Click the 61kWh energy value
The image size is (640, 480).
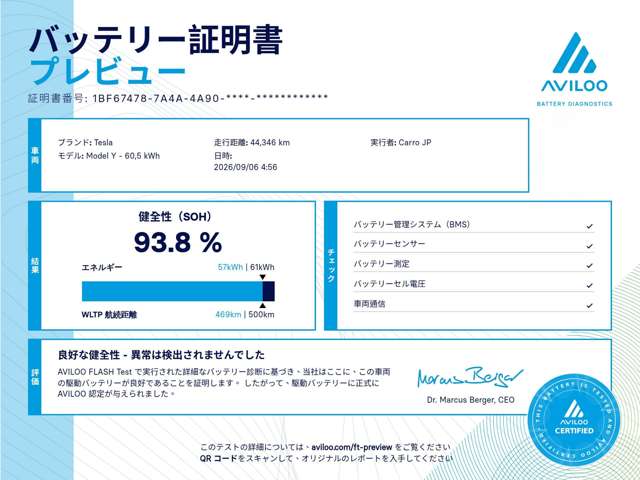262,268
